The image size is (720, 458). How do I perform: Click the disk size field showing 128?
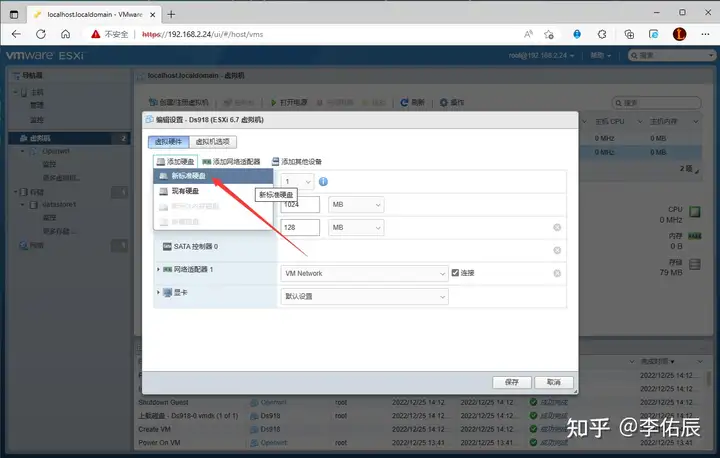click(300, 227)
